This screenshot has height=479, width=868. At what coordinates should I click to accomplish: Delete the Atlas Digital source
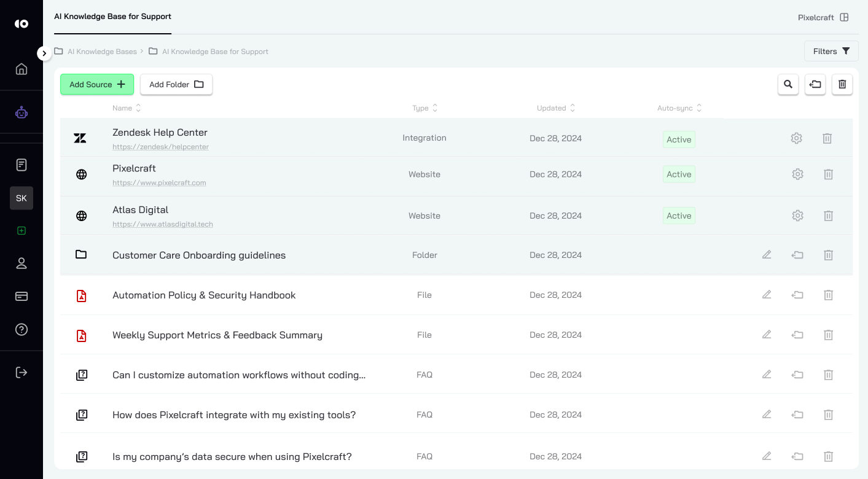[829, 216]
